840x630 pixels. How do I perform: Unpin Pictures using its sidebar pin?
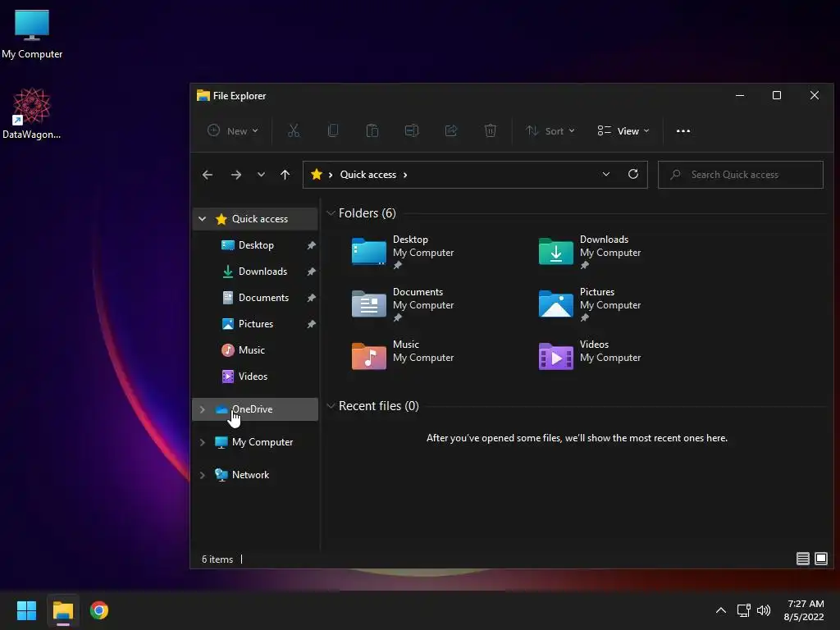pyautogui.click(x=311, y=323)
